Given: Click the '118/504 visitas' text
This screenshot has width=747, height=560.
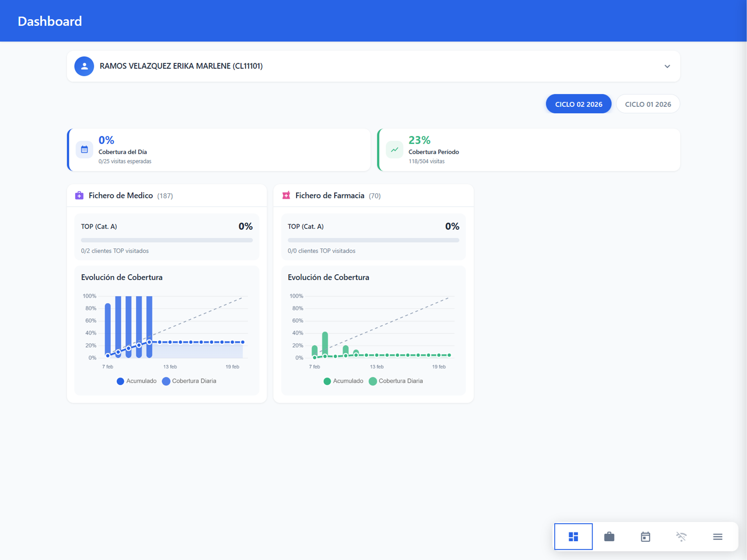Looking at the screenshot, I should point(427,161).
